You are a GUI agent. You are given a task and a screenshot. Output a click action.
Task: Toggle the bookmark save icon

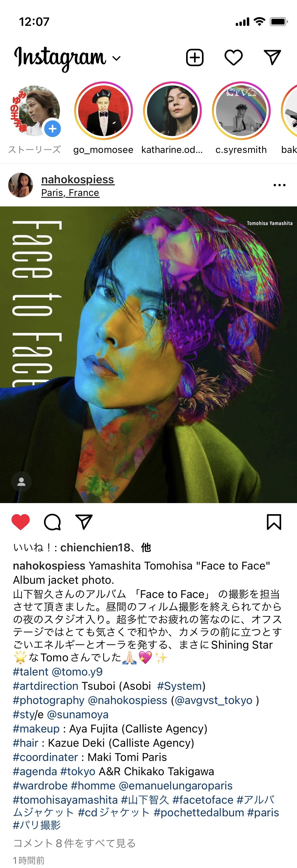274,522
